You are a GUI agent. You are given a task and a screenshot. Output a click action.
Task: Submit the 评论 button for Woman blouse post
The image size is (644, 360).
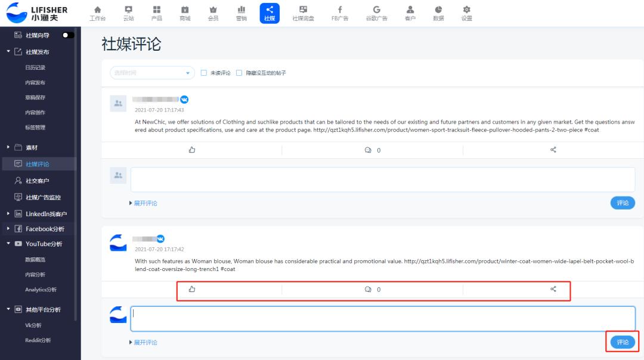tap(623, 342)
